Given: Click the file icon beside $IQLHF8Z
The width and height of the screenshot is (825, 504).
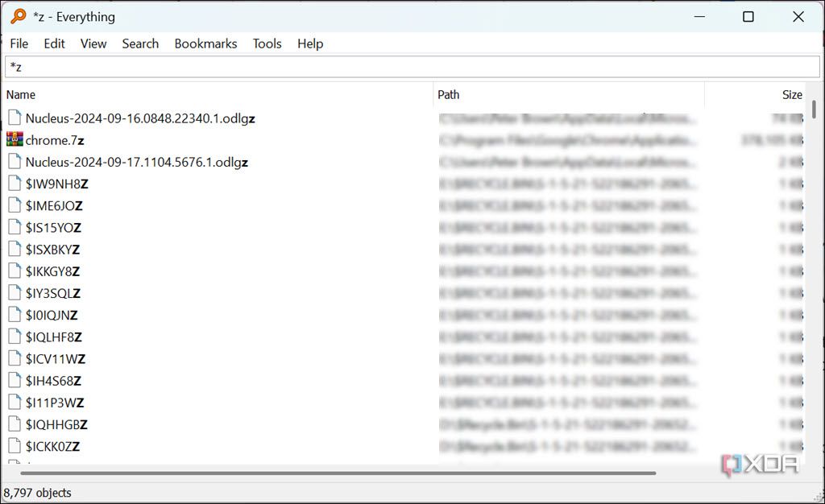Looking at the screenshot, I should click(x=15, y=337).
